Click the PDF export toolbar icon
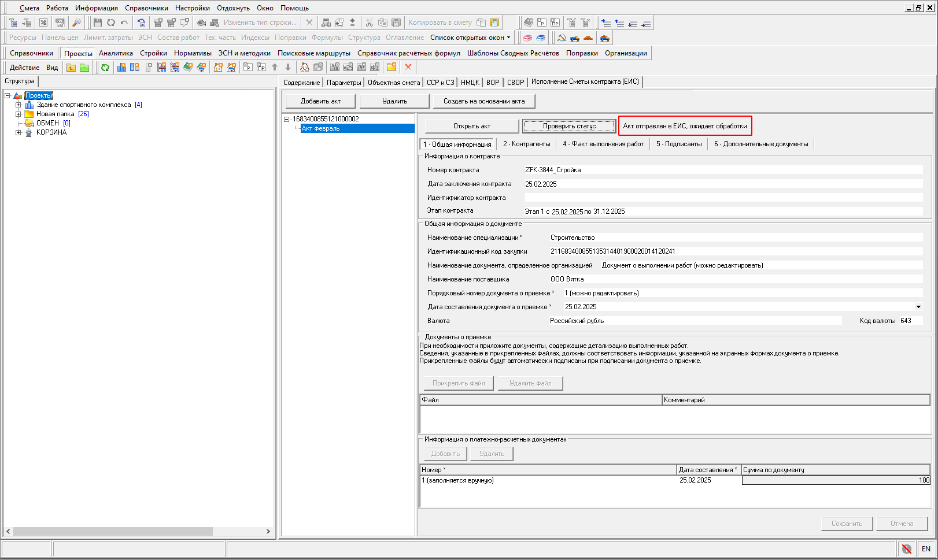938x560 pixels. coord(60,23)
